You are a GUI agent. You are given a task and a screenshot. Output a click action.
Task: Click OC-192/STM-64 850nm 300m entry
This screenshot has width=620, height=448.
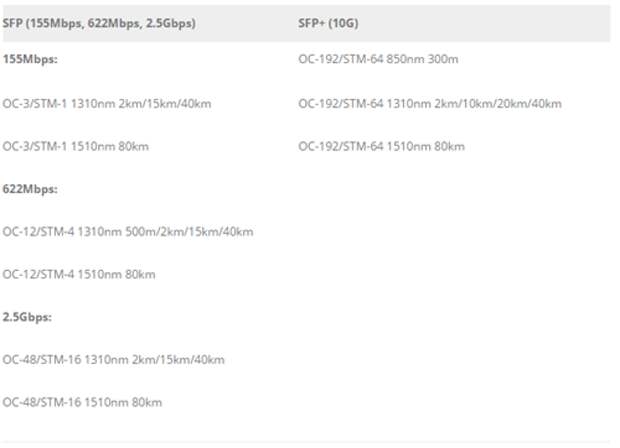click(x=378, y=59)
